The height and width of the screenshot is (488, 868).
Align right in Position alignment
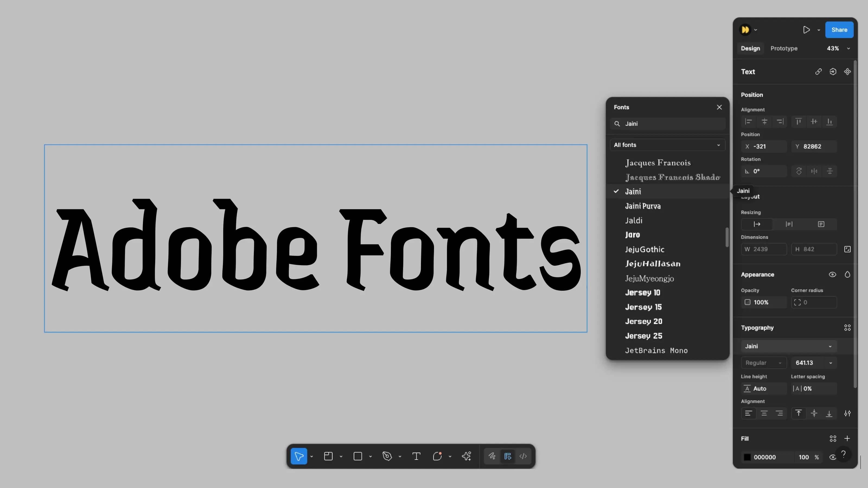pyautogui.click(x=780, y=121)
